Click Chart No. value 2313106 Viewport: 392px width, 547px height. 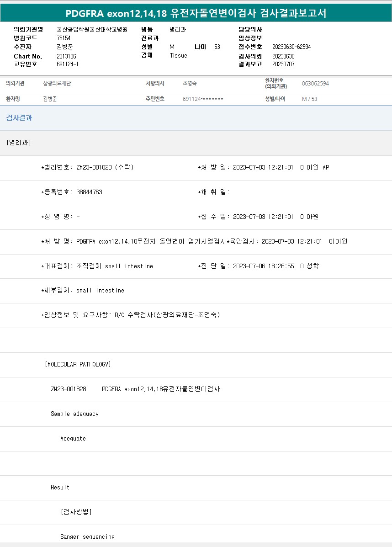66,56
